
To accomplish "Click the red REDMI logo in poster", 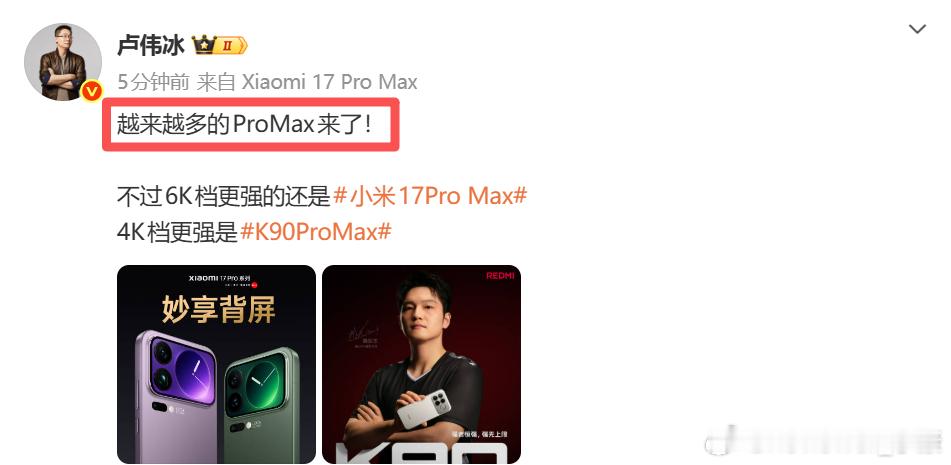I will coord(500,276).
